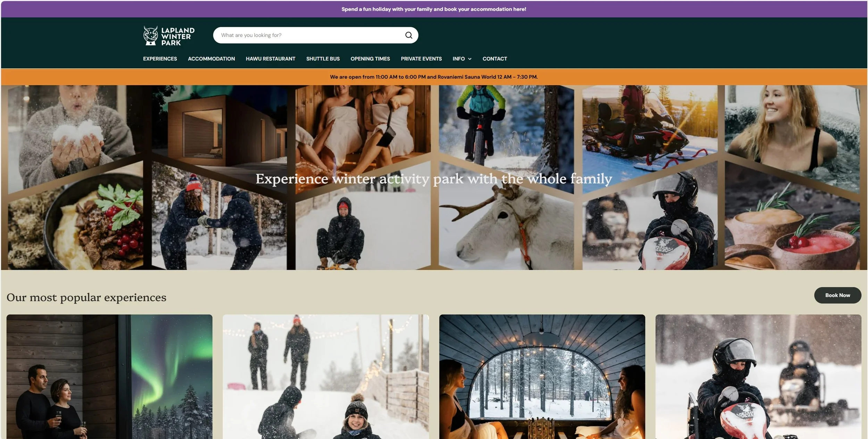868x439 pixels.
Task: Open PRIVATE EVENTS page
Action: [421, 59]
